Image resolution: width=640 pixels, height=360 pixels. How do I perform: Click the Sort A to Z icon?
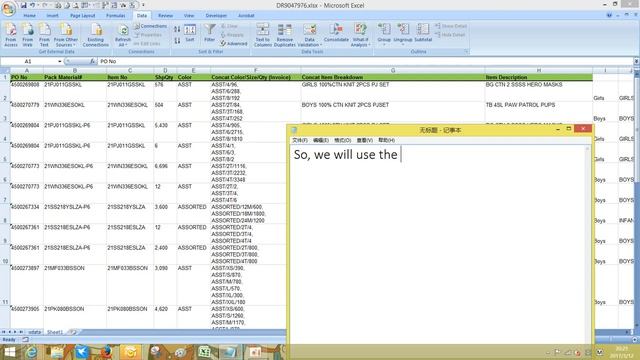177,29
